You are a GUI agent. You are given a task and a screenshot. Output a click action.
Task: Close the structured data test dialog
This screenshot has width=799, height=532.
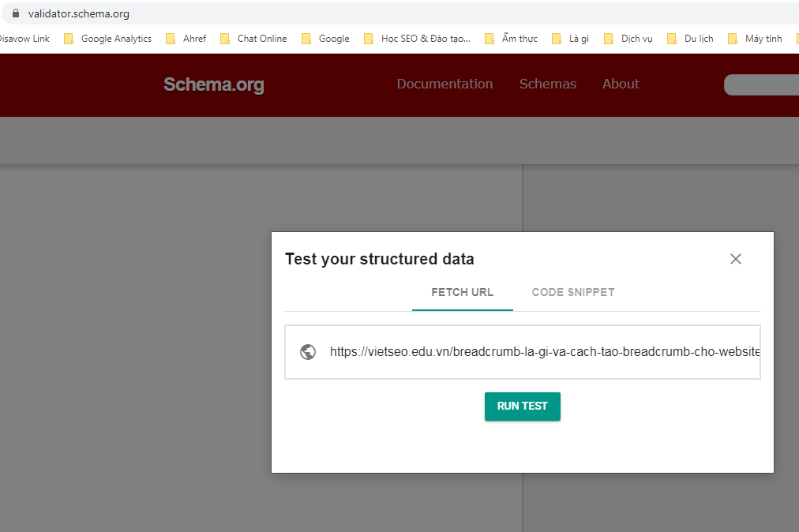[x=735, y=258]
